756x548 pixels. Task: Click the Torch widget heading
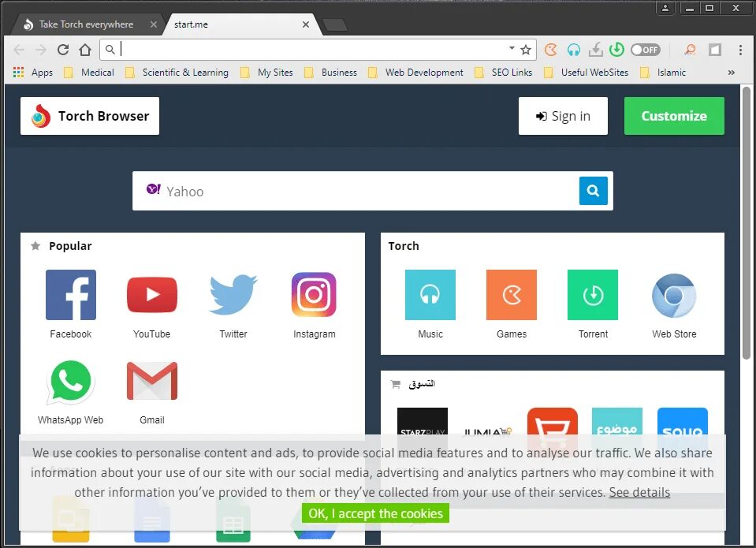[404, 246]
